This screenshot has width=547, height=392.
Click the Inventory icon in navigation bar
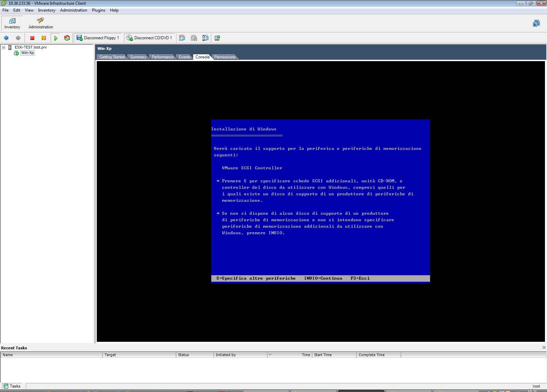(12, 23)
